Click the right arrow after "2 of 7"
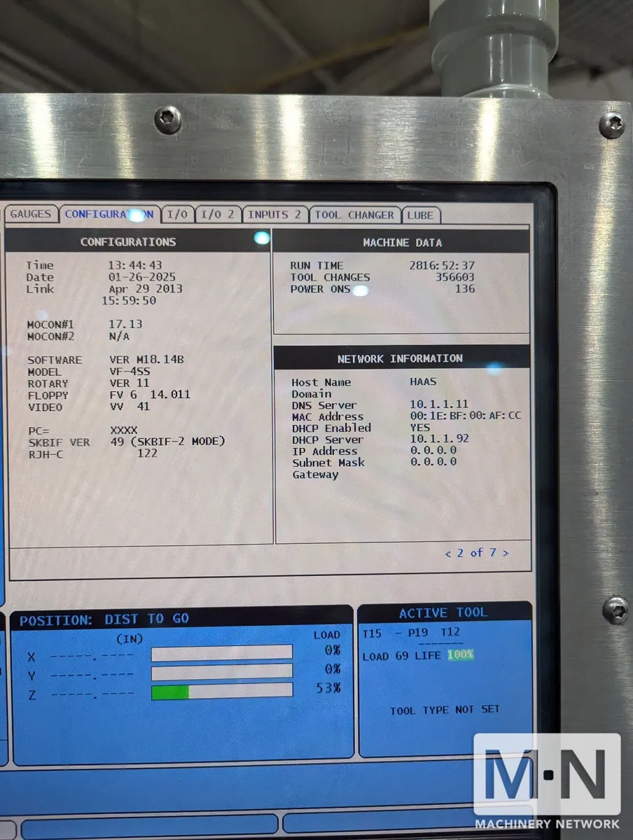The width and height of the screenshot is (633, 840). coord(506,553)
